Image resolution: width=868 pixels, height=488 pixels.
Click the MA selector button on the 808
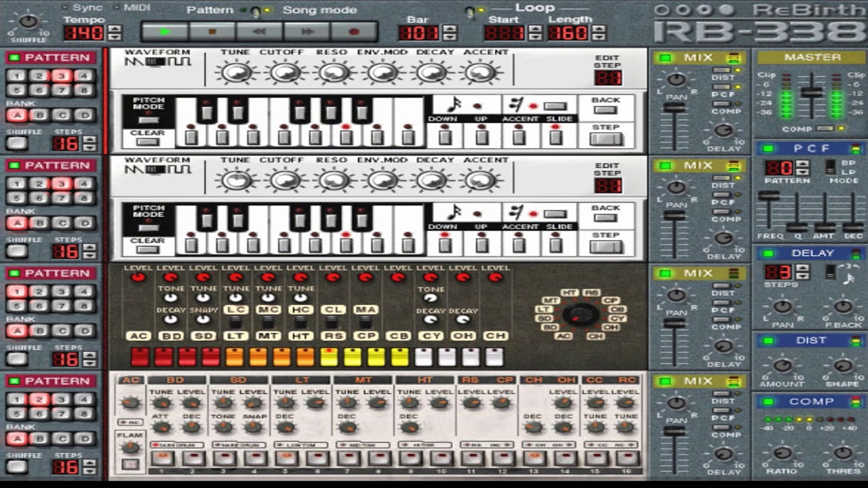(366, 310)
